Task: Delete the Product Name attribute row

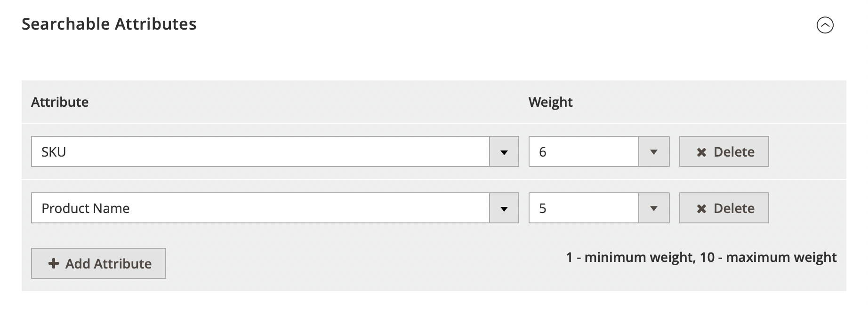Action: click(x=724, y=208)
